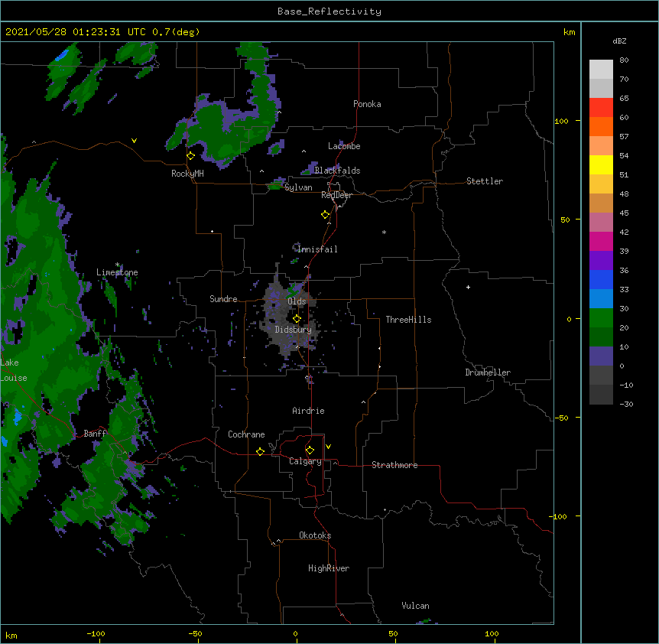Viewport: 659px width, 644px height.
Task: Click the RedDeer city label
Action: coord(336,195)
